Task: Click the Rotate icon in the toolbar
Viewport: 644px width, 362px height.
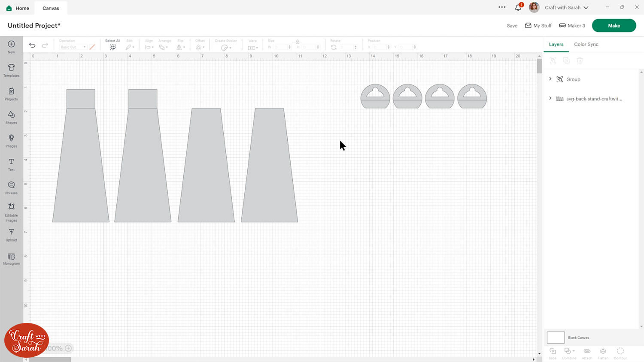Action: point(334,47)
